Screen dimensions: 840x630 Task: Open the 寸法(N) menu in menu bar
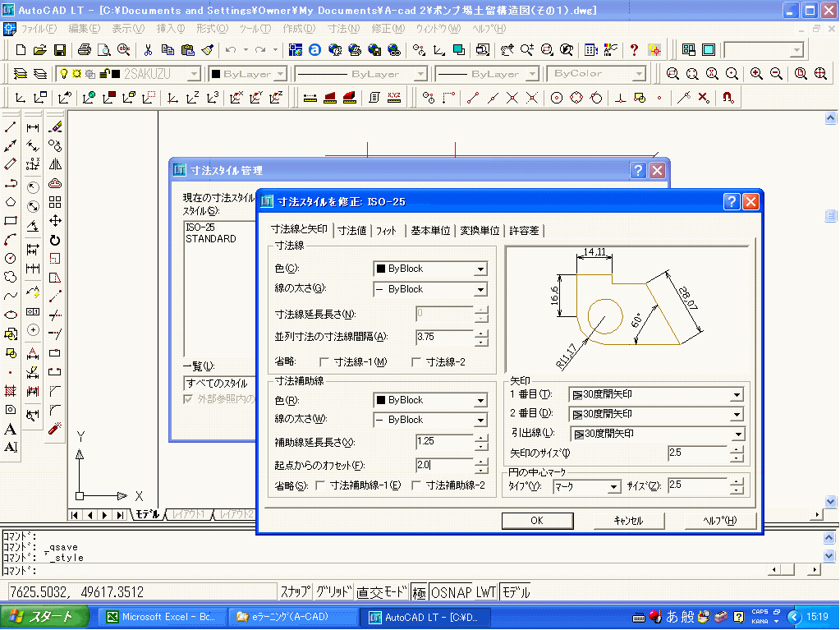[x=343, y=29]
